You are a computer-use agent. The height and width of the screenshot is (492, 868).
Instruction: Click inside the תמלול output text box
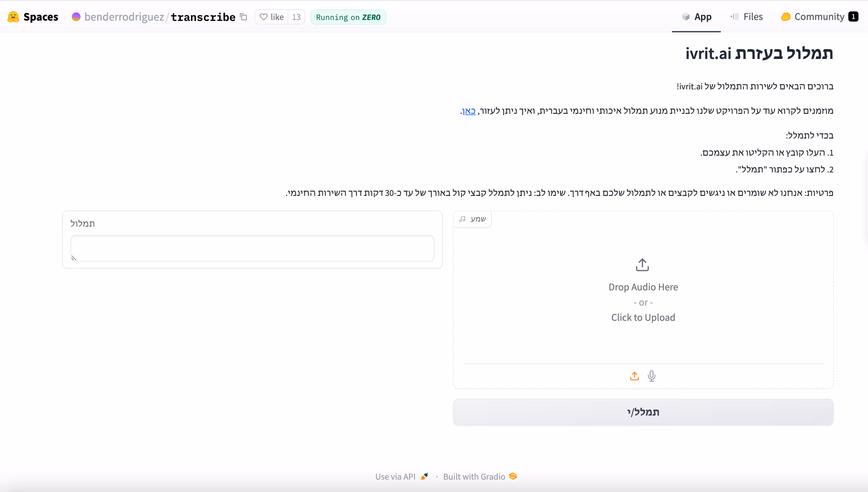tap(252, 248)
